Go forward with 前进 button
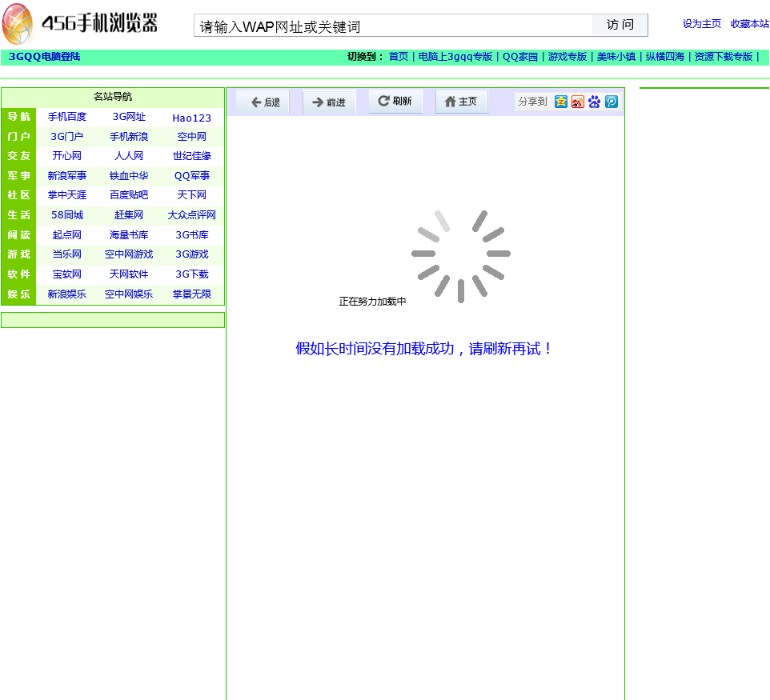Viewport: 770px width, 700px height. pyautogui.click(x=329, y=102)
